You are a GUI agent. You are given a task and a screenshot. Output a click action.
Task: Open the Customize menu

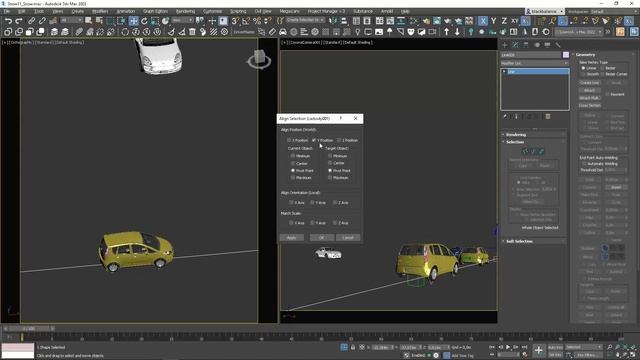pos(212,11)
